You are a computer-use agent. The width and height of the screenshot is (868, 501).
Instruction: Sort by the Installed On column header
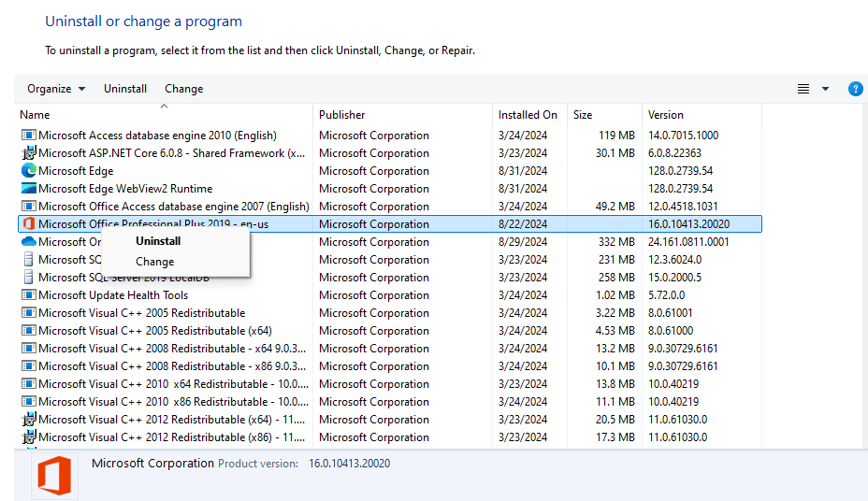tap(528, 114)
